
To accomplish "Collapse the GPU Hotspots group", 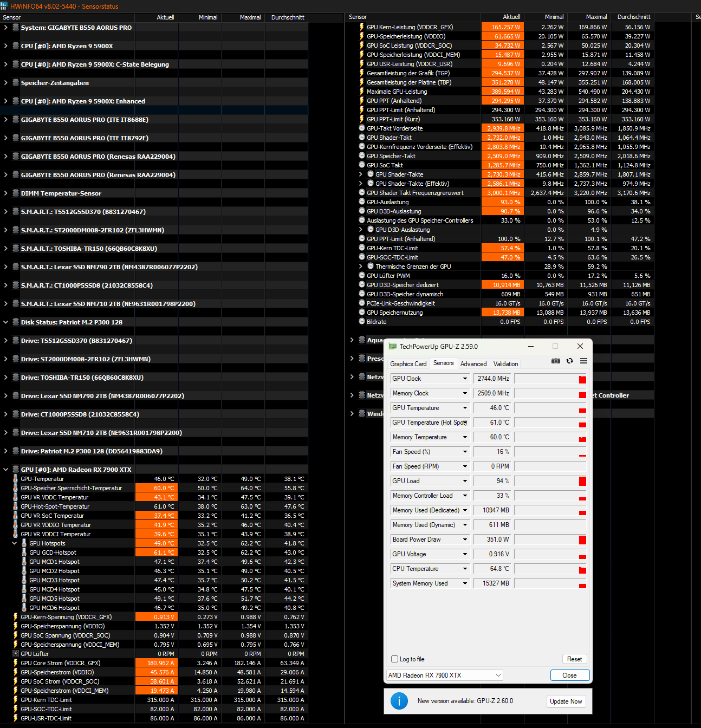I will (x=15, y=543).
